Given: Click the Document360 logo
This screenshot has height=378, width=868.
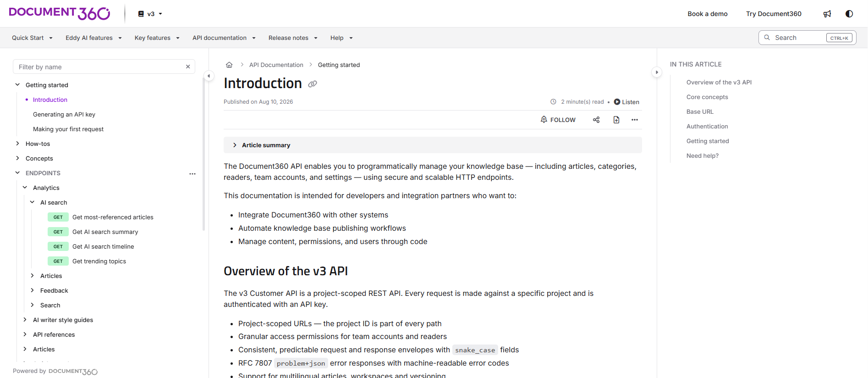Looking at the screenshot, I should point(60,13).
